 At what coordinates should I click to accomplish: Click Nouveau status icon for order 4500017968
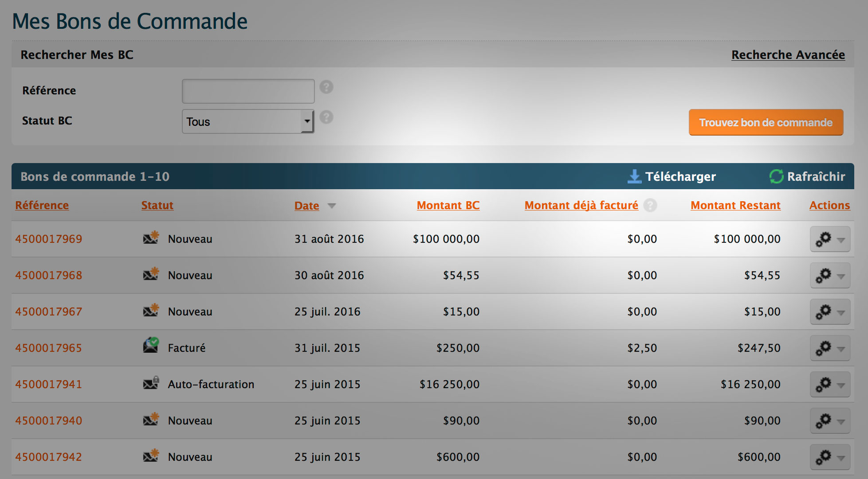coord(151,274)
